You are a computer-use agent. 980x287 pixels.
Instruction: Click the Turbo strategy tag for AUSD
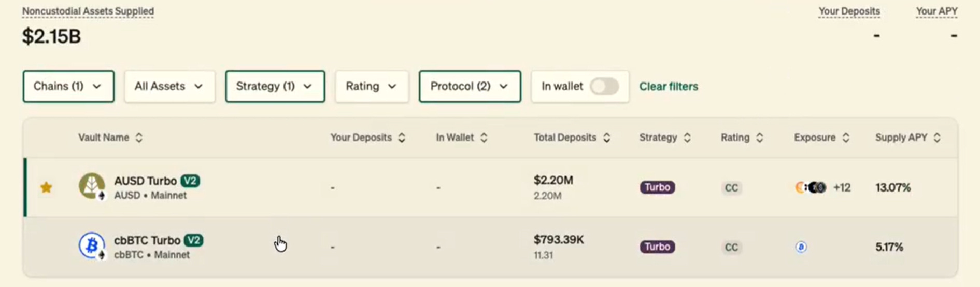(657, 187)
